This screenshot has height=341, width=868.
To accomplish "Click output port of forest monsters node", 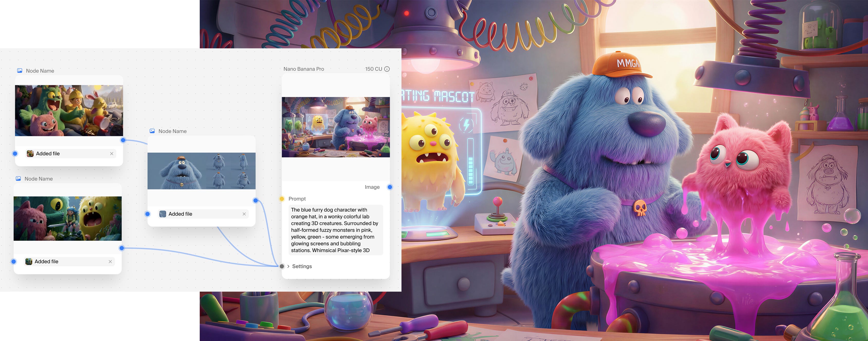I will (122, 248).
